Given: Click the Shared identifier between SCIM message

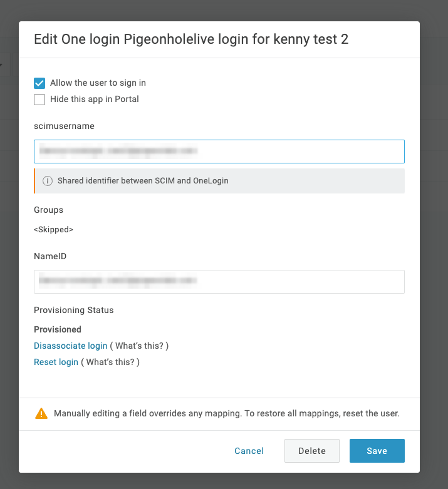Looking at the screenshot, I should click(143, 181).
